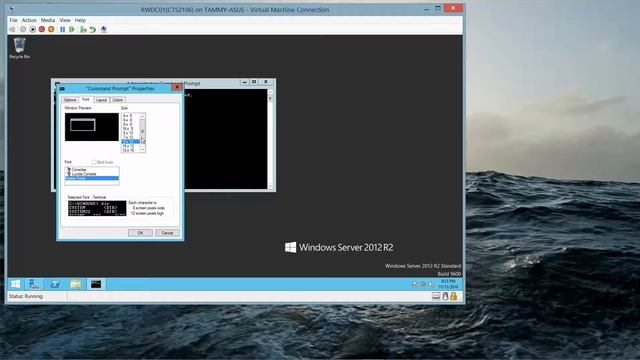Launch PowerShell from the guest taskbar
Screen dimensions: 640x360
(55, 284)
